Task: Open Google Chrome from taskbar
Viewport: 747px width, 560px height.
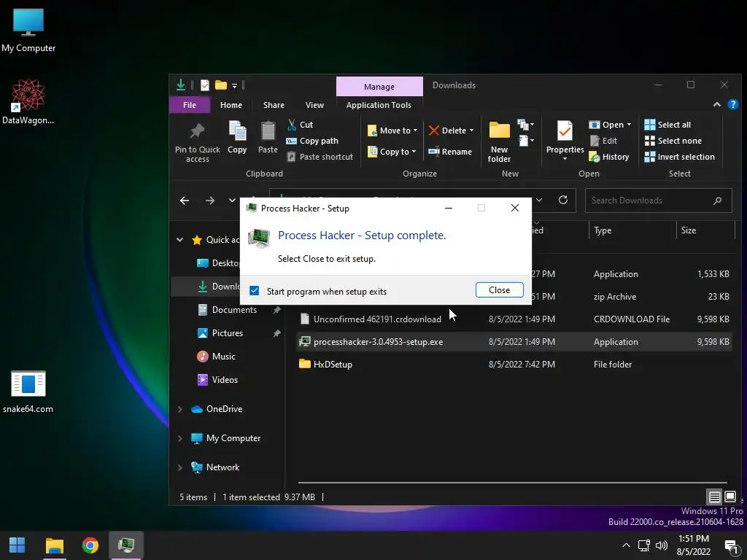Action: tap(90, 545)
